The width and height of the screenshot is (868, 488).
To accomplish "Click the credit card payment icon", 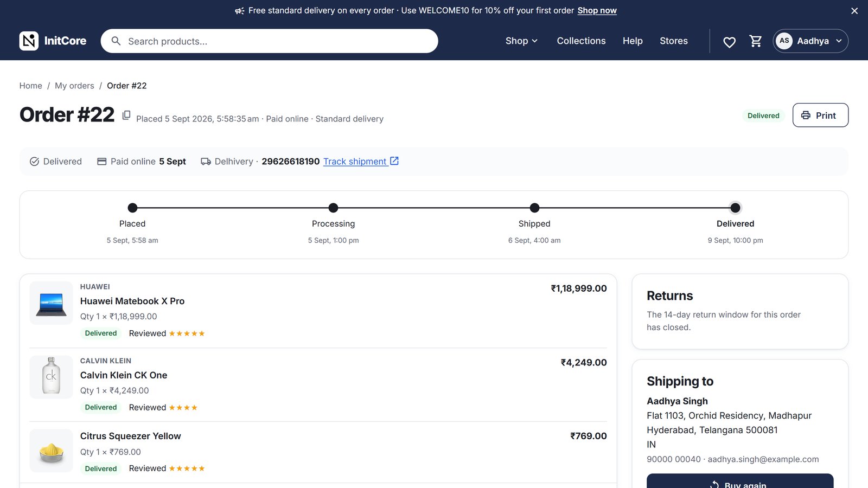I will 101,162.
